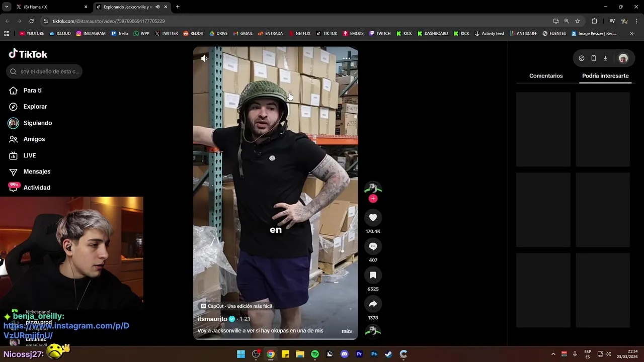Focus the TikTok search field
The height and width of the screenshot is (362, 644).
coord(44,71)
